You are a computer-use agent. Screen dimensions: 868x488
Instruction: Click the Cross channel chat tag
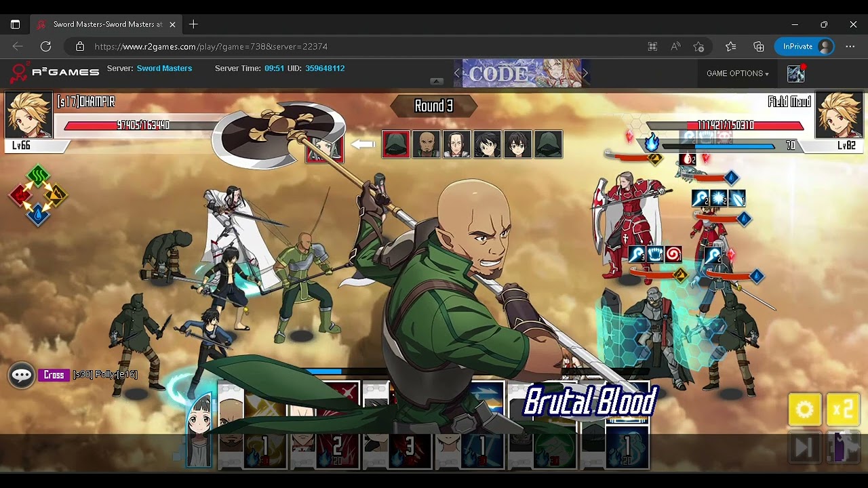tap(54, 375)
